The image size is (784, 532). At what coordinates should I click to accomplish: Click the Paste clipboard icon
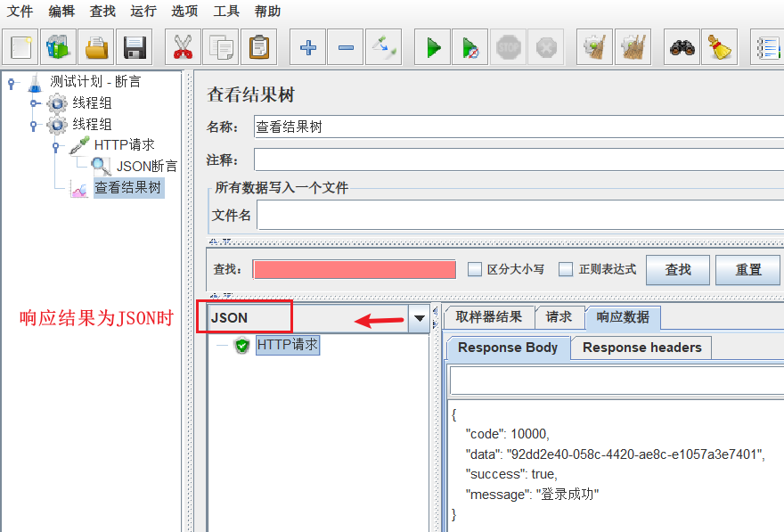(259, 47)
